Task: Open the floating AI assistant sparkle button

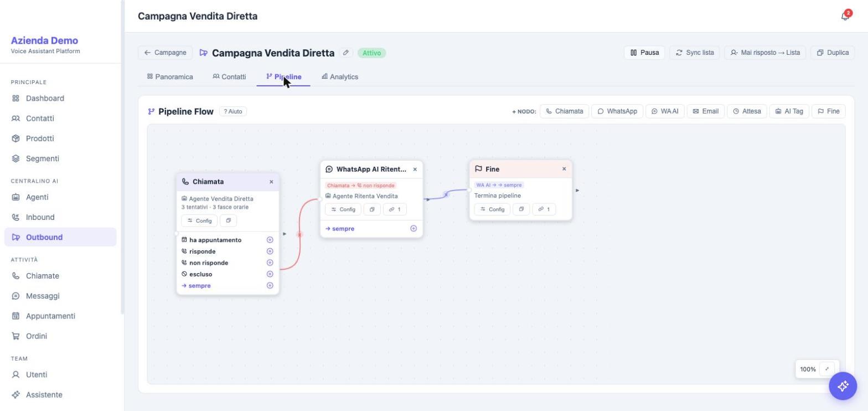Action: click(x=843, y=386)
